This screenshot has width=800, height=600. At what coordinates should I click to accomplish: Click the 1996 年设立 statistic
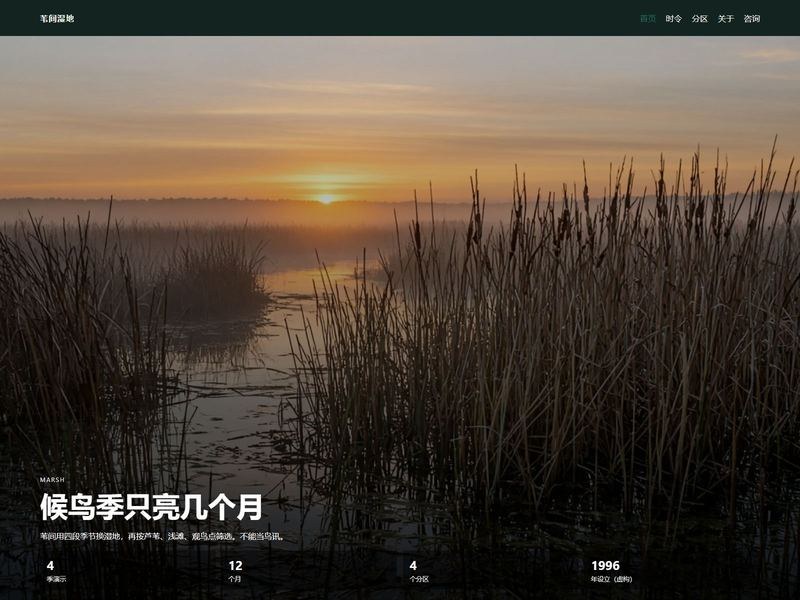611,571
